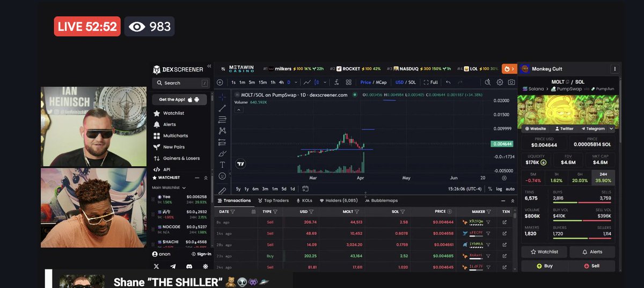This screenshot has height=288, width=644.
Task: Open the indicators fx menu
Action: 336,82
